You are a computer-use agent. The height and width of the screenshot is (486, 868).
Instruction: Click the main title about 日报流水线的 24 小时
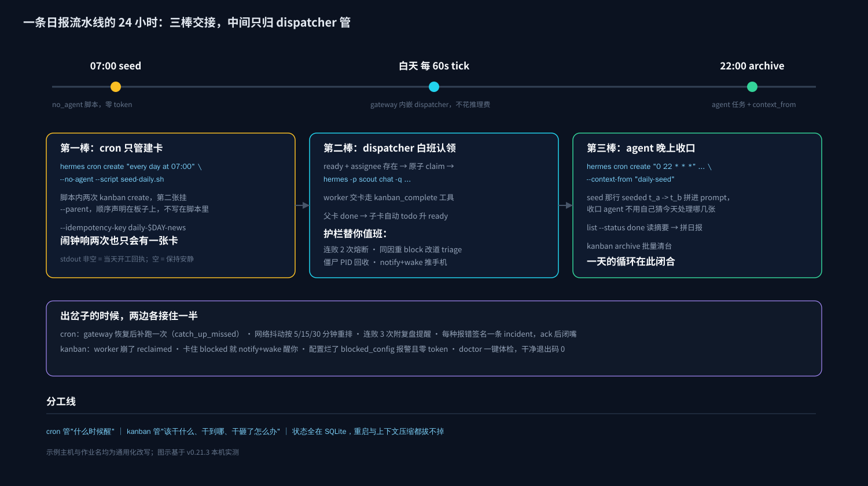(x=187, y=23)
